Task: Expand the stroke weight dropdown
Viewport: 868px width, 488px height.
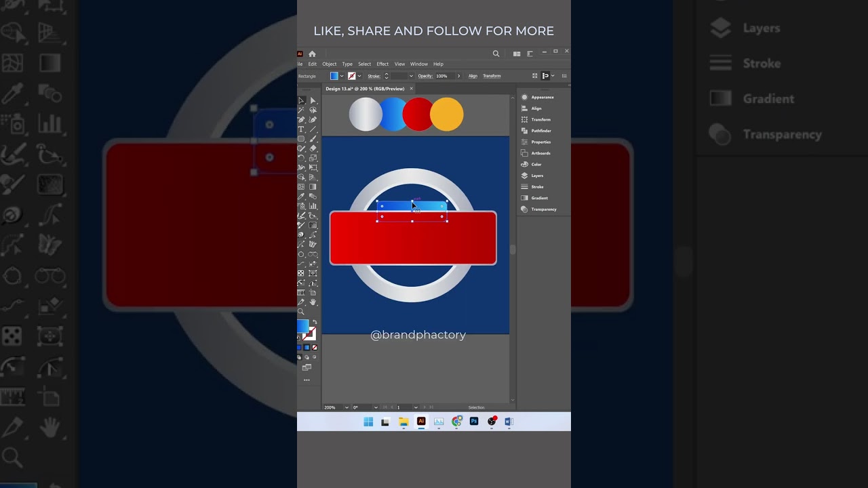Action: (x=411, y=76)
